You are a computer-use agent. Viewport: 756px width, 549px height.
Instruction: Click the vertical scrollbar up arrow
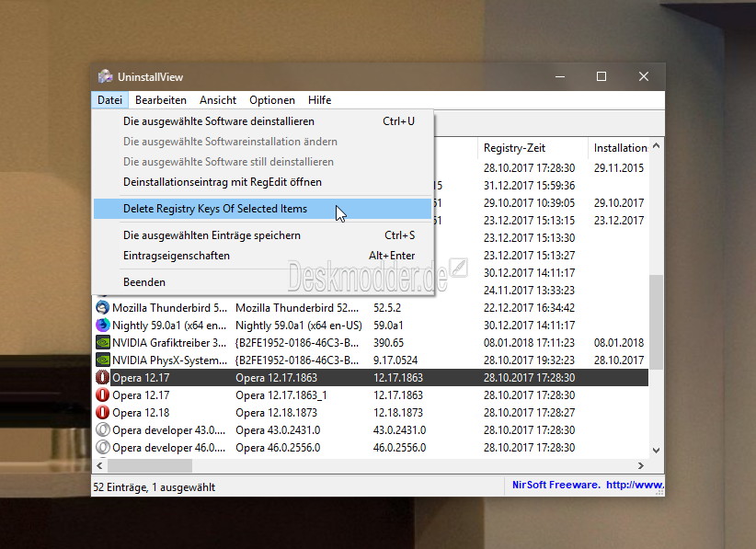click(656, 145)
